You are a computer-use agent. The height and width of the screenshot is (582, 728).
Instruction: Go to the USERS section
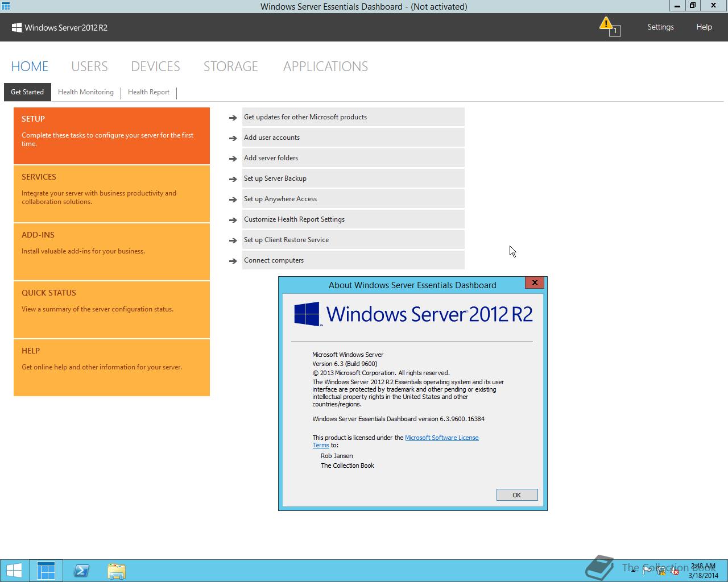(x=89, y=66)
